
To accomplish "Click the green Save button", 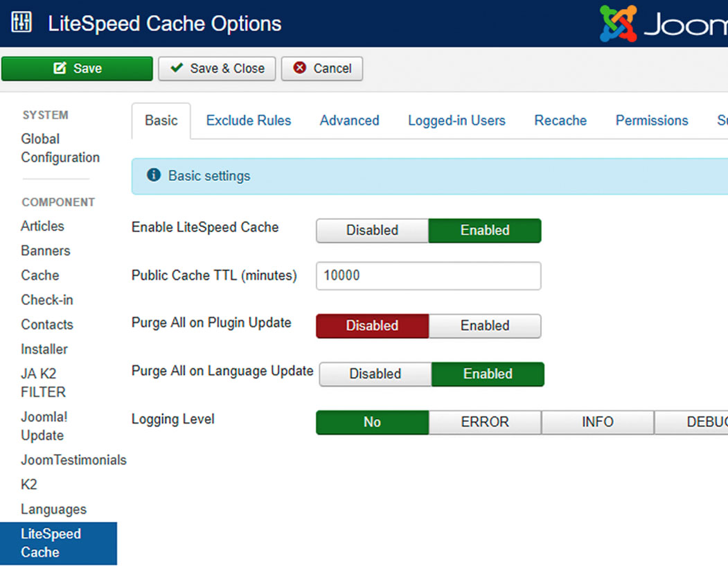I will click(77, 69).
